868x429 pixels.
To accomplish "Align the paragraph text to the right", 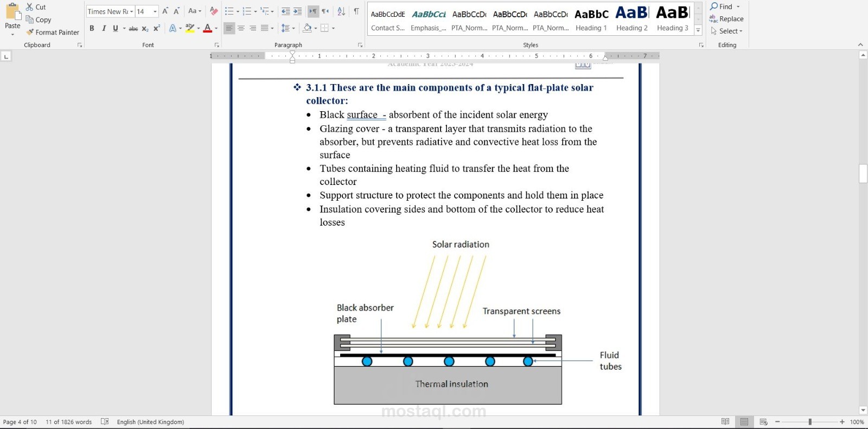I will (x=253, y=28).
